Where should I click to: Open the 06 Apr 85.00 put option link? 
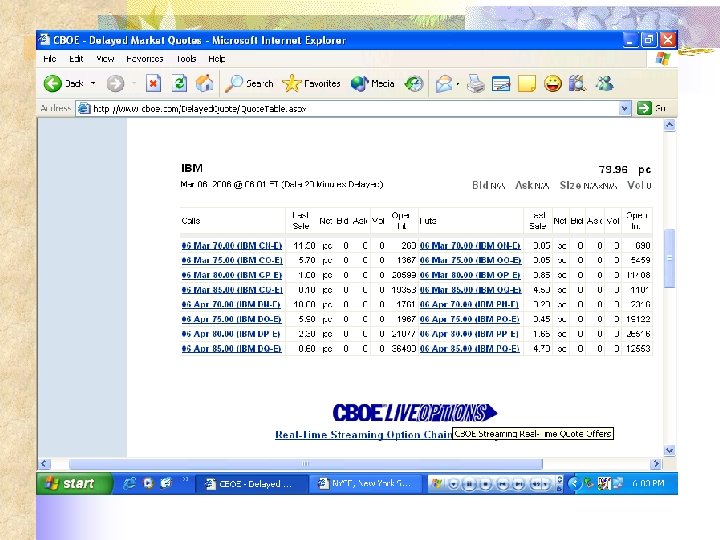[x=470, y=349]
